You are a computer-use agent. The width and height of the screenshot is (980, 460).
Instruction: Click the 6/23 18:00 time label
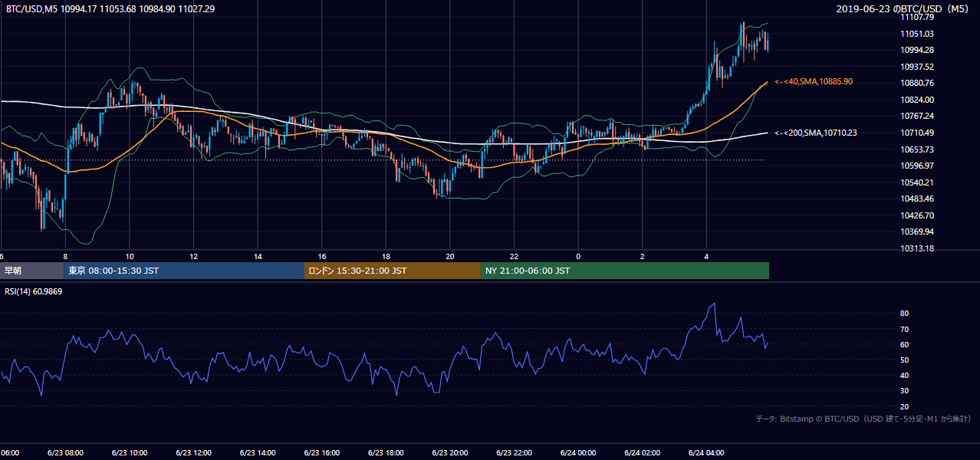point(386,453)
